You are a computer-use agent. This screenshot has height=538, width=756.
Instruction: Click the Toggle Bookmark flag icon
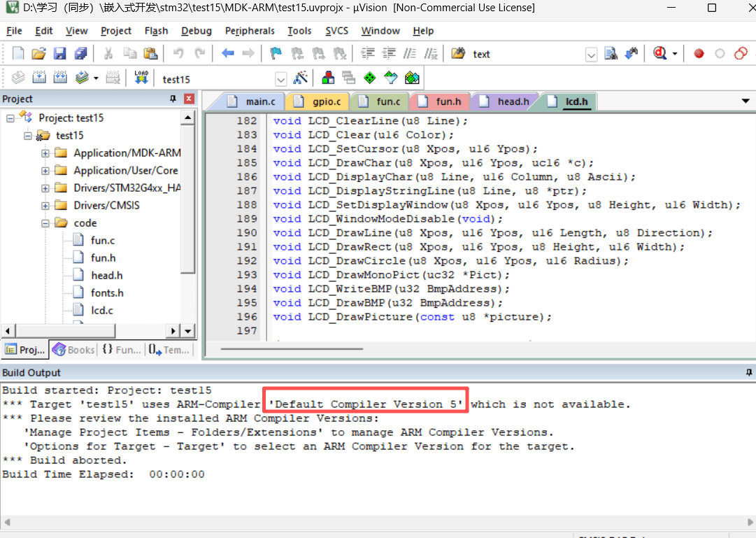[x=276, y=53]
